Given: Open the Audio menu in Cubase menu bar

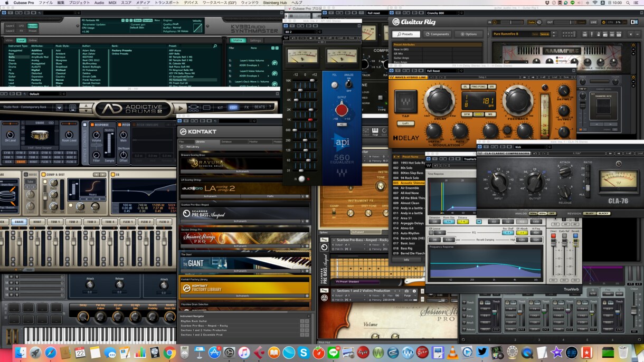Looking at the screenshot, I should click(x=99, y=3).
